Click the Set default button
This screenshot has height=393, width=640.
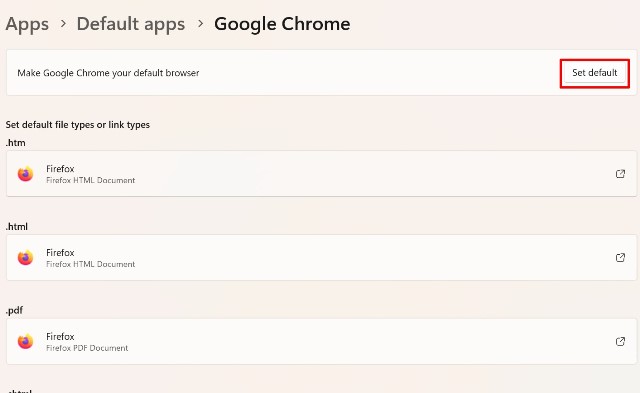[x=595, y=73]
